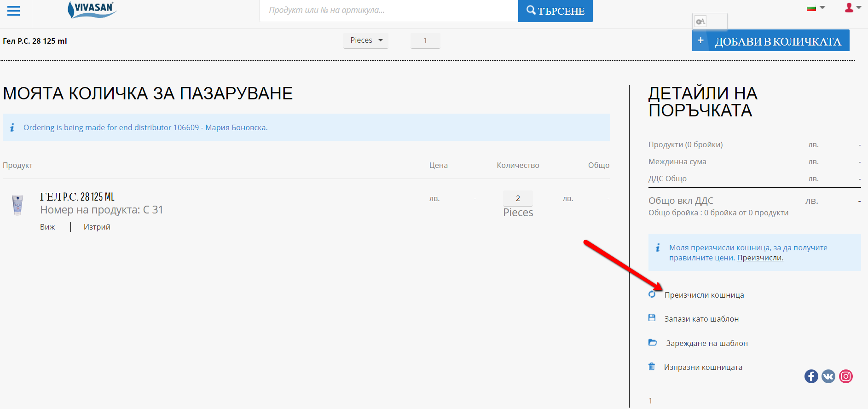Click the Изтрий link
This screenshot has width=868, height=409.
pos(97,227)
